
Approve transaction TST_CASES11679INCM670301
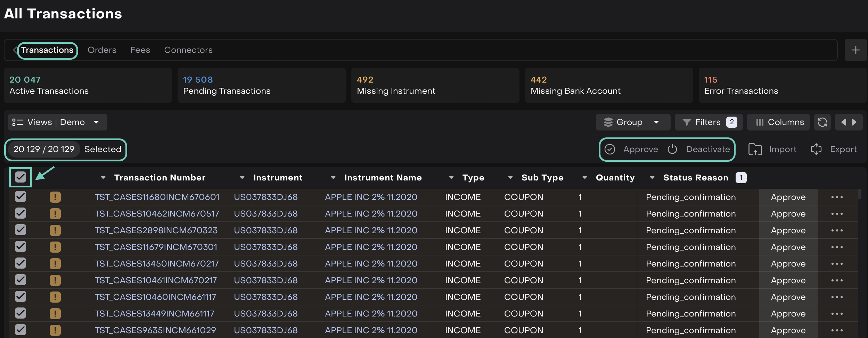788,247
